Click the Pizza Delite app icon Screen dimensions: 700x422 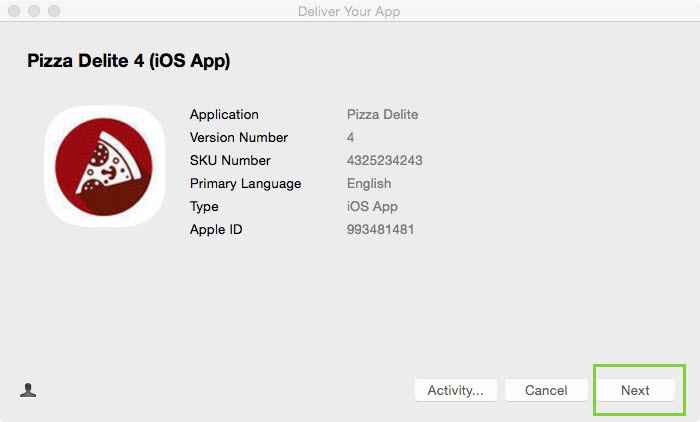[x=104, y=166]
